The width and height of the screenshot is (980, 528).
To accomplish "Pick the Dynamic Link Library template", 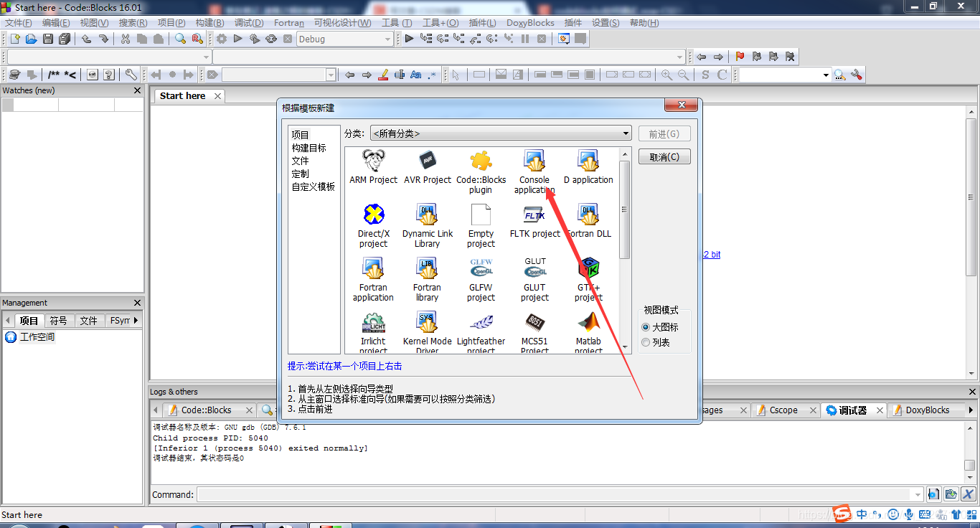I will (x=428, y=226).
